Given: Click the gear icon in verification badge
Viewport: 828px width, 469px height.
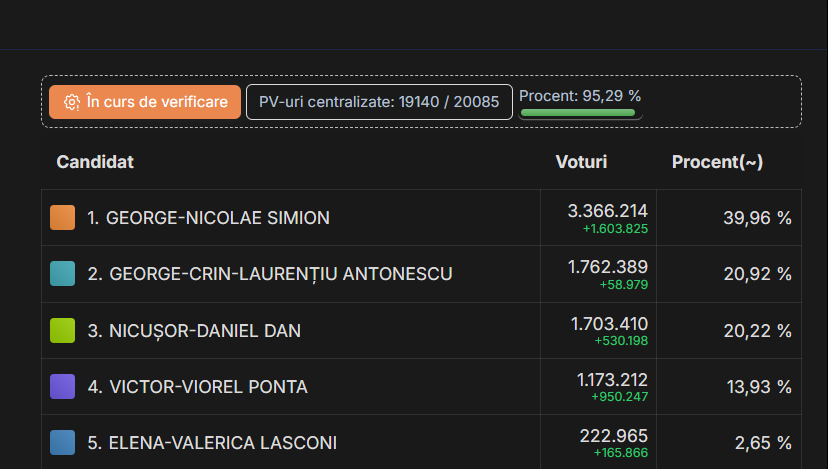Looking at the screenshot, I should coord(71,102).
